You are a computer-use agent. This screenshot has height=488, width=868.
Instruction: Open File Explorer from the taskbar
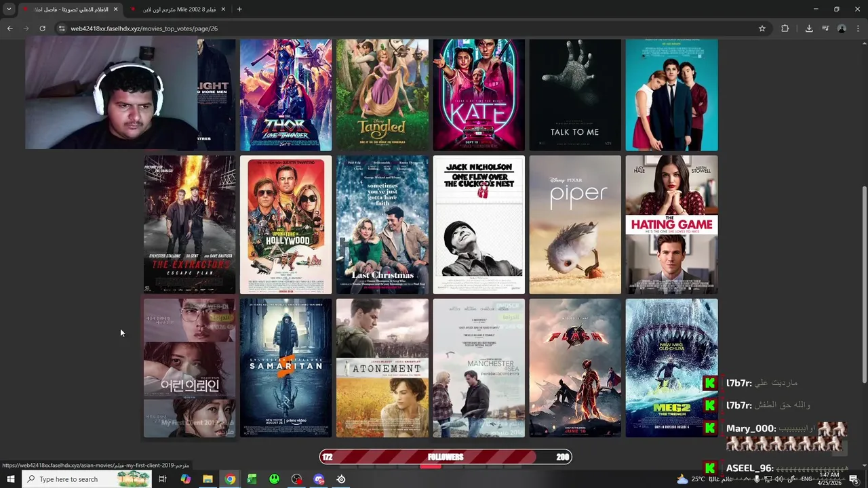pyautogui.click(x=208, y=479)
